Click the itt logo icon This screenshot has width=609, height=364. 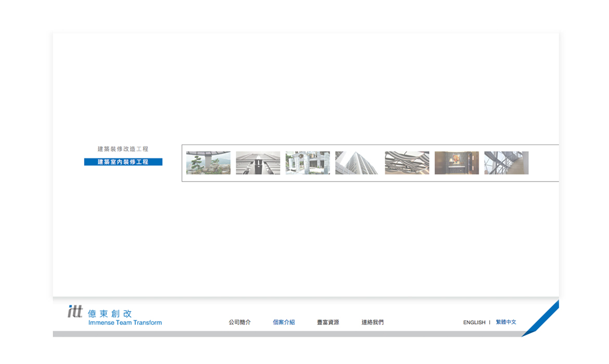point(75,312)
